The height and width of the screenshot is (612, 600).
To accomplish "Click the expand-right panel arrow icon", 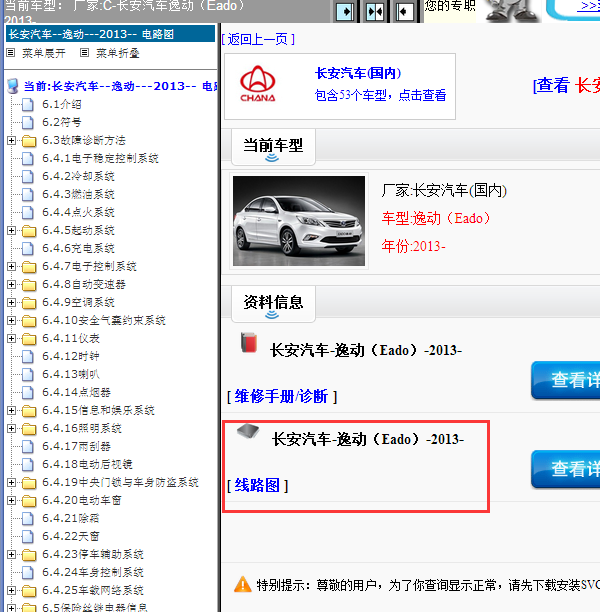I will point(345,12).
